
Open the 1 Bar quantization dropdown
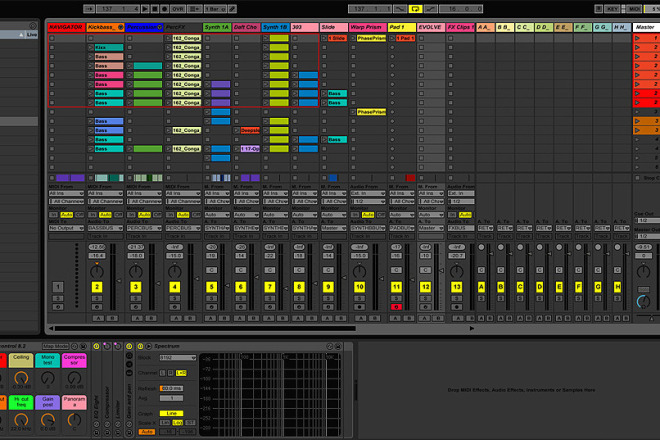point(215,9)
